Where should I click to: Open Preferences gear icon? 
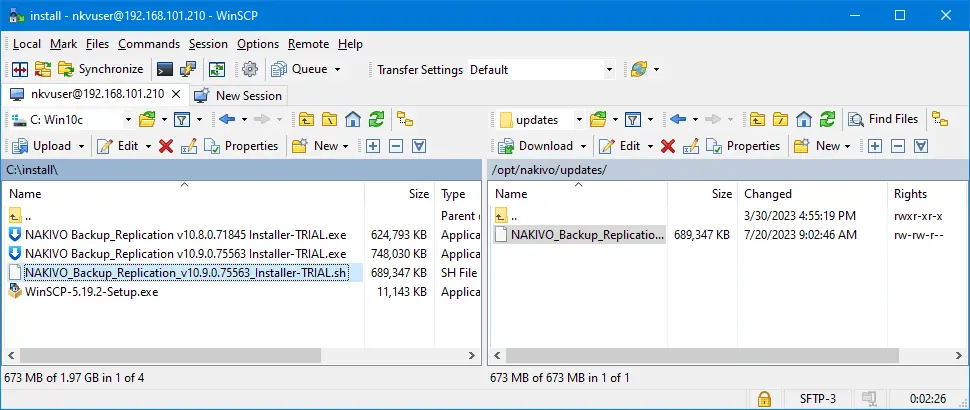tap(250, 69)
